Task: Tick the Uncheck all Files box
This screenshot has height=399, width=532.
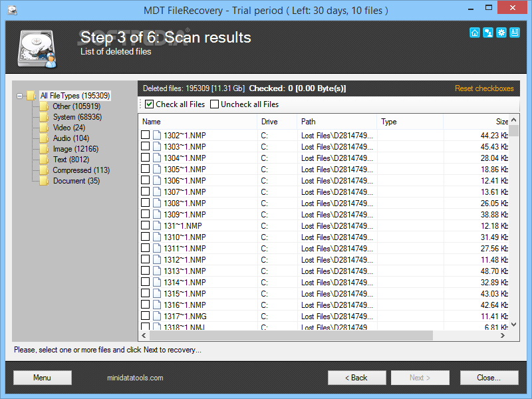Action: coord(214,104)
